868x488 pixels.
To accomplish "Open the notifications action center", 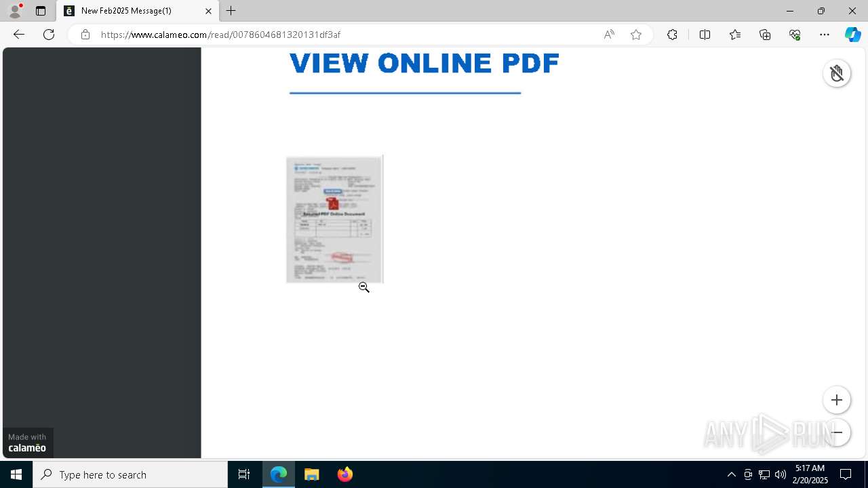I will point(846,474).
